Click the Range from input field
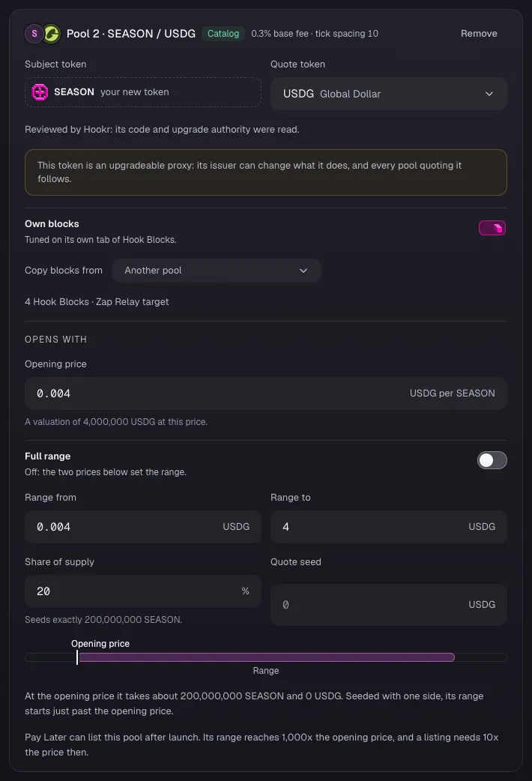532x781 pixels. (x=143, y=527)
